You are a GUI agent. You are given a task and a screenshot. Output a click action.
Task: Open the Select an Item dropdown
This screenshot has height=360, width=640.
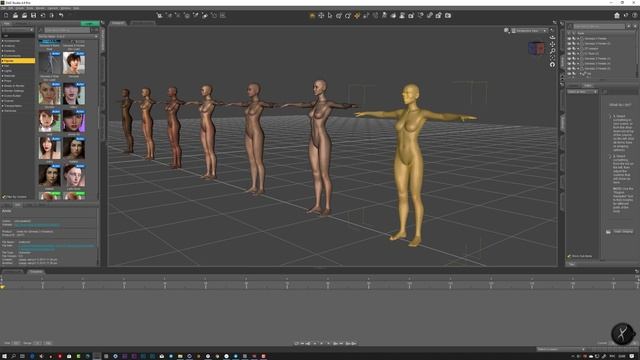tap(582, 91)
